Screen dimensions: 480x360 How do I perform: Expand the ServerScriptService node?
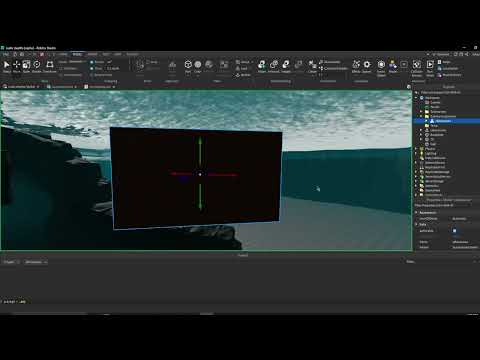[x=416, y=177]
